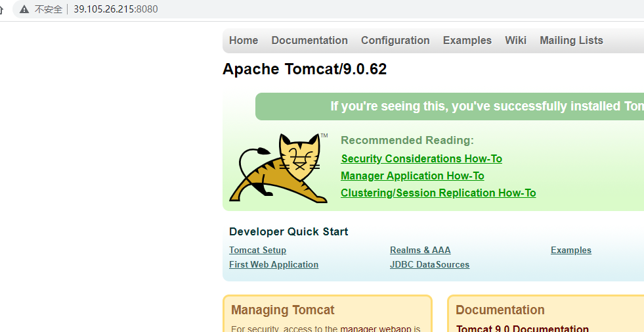Screen dimensions: 644x332
Task: Click the manager webapp link
Action: click(x=380, y=328)
